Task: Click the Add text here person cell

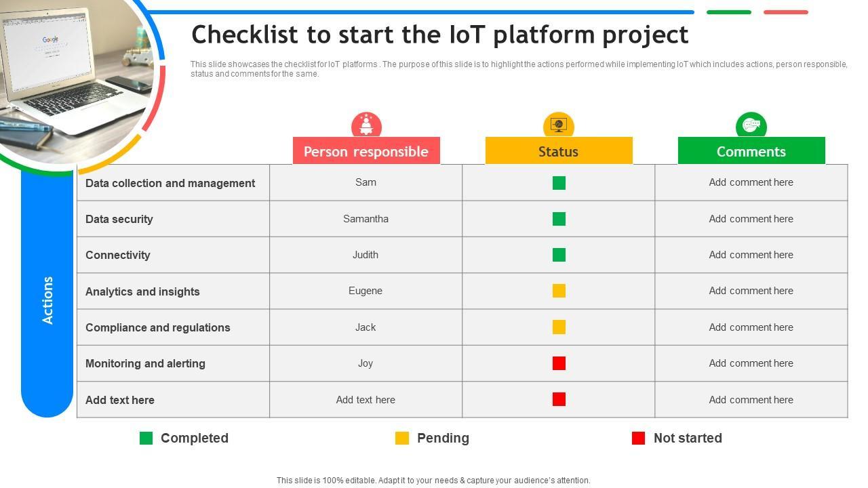Action: [x=366, y=400]
